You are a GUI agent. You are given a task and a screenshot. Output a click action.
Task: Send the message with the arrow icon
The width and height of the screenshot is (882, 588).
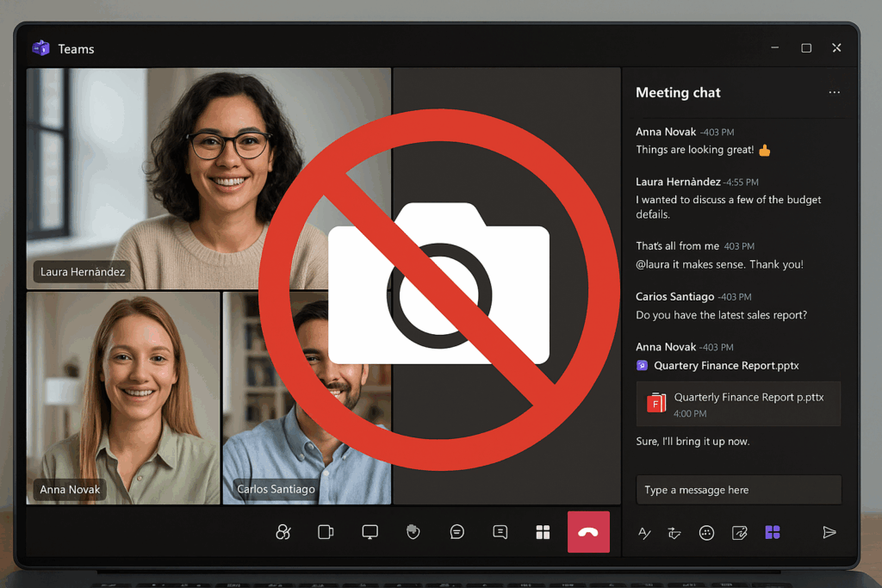pos(829,532)
